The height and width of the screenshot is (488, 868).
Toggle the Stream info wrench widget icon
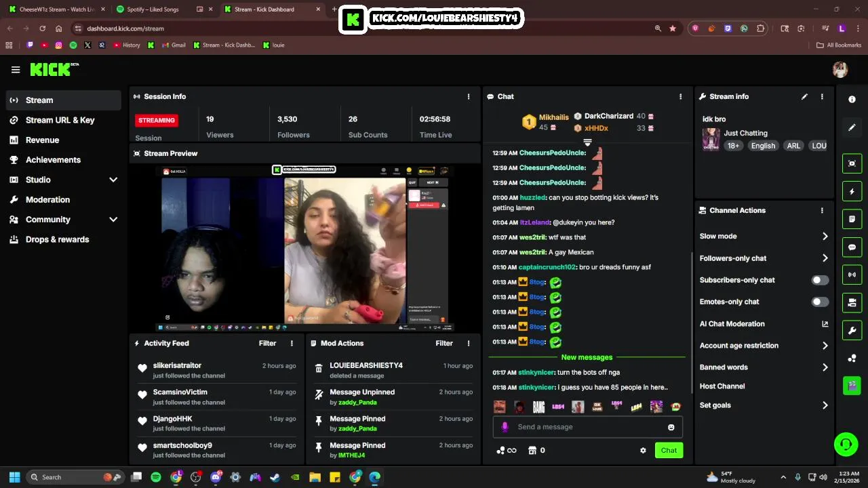pyautogui.click(x=852, y=330)
